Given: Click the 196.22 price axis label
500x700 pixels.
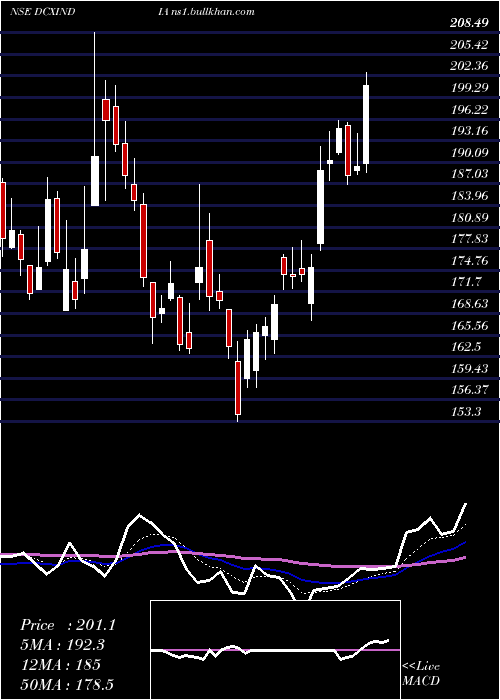Looking at the screenshot, I should (x=469, y=109).
